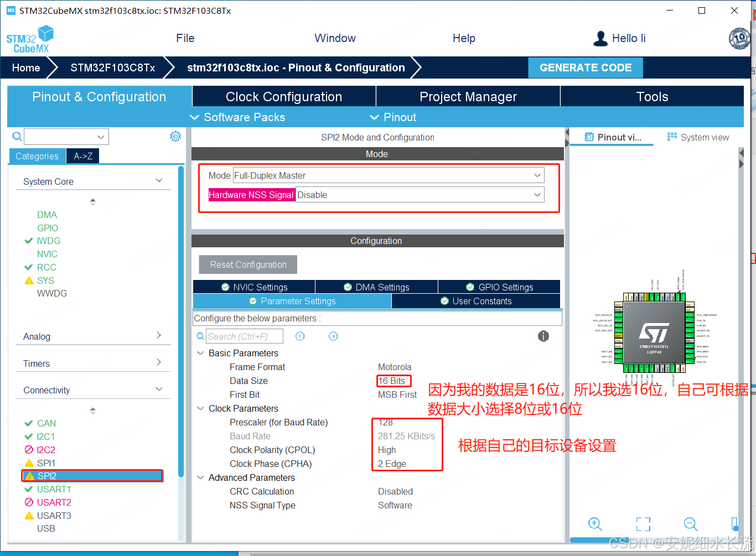Switch to Project Manager tab
The height and width of the screenshot is (556, 756).
click(468, 96)
